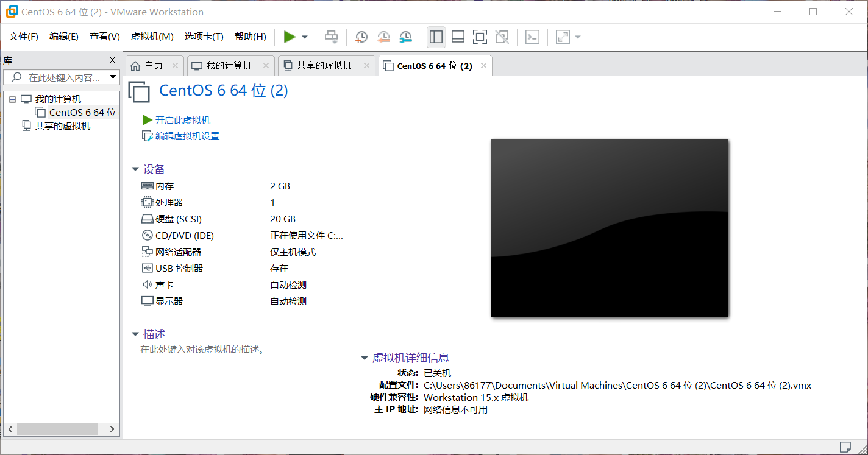Click the stretch guest display icon
The width and height of the screenshot is (868, 455).
(x=563, y=37)
